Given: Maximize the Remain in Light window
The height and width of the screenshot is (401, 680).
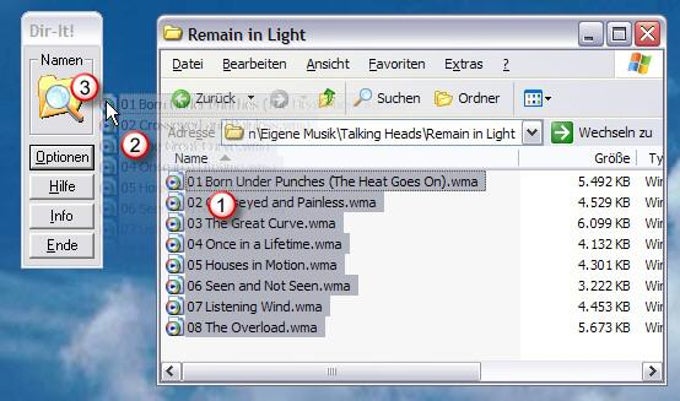Looking at the screenshot, I should [618, 33].
